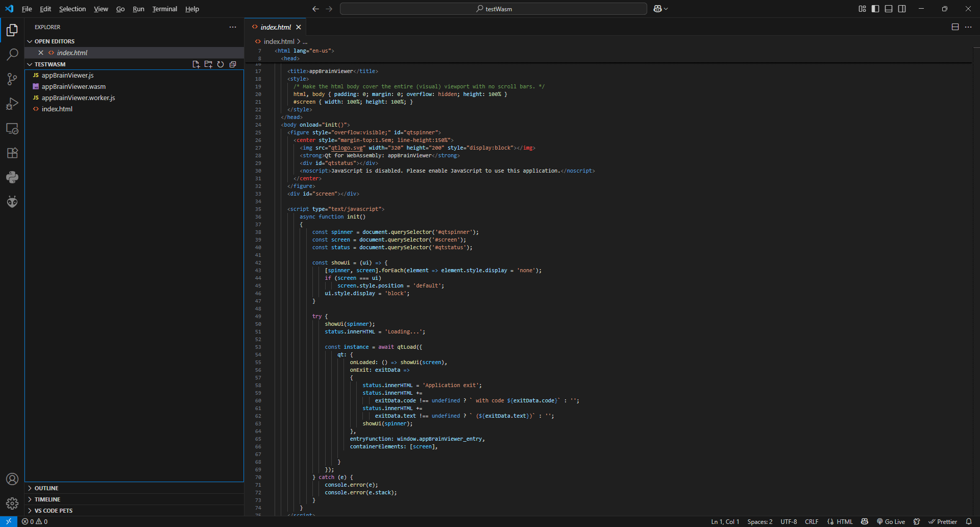Change Spaces: 2 indentation setting

tap(760, 521)
